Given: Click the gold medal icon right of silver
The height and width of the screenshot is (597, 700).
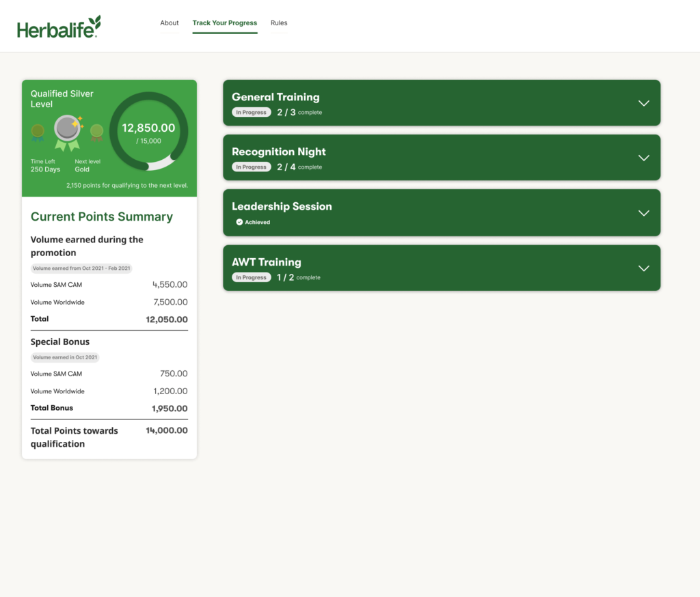Looking at the screenshot, I should pos(96,133).
